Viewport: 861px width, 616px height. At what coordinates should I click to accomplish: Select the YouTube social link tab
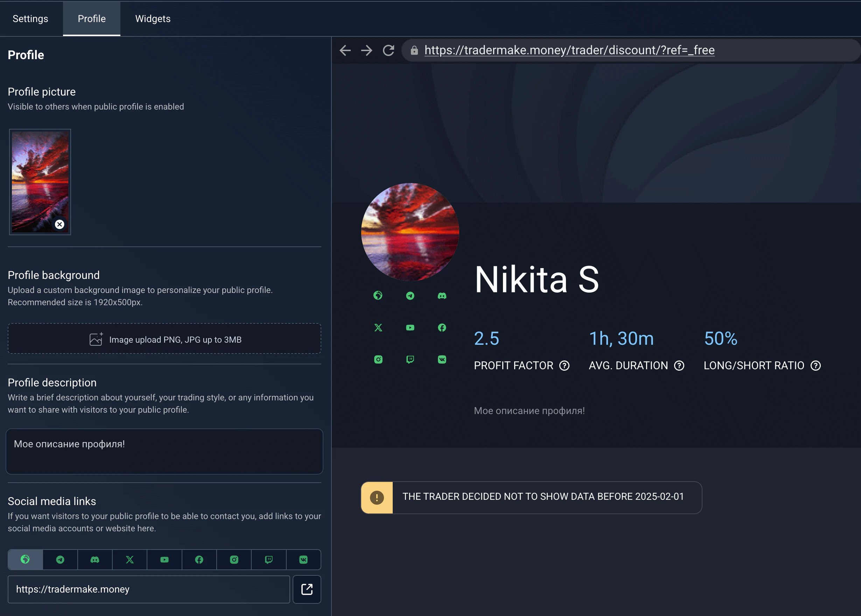pyautogui.click(x=164, y=559)
